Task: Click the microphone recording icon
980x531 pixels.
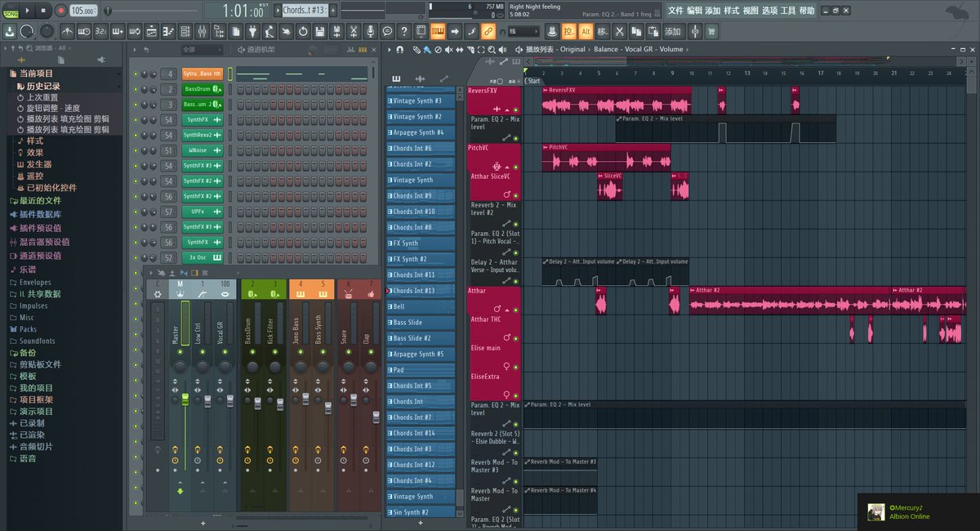Action: (x=370, y=32)
